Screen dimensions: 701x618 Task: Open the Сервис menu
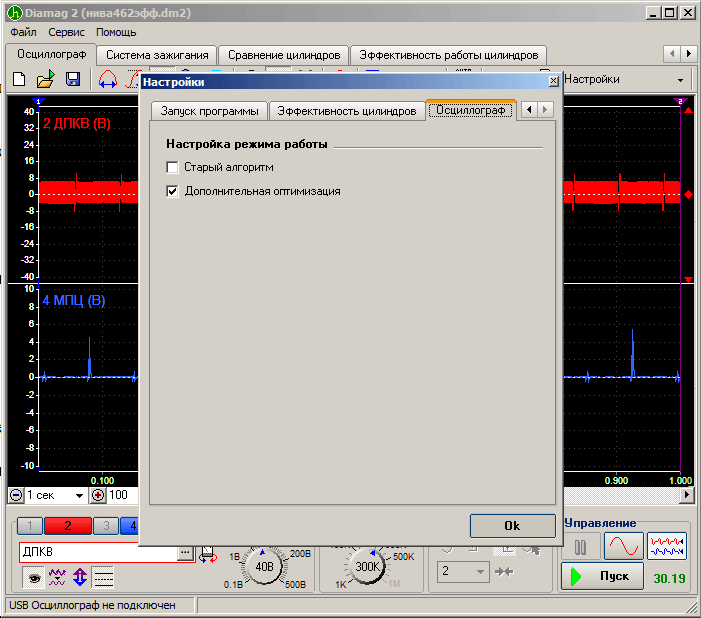click(x=66, y=32)
